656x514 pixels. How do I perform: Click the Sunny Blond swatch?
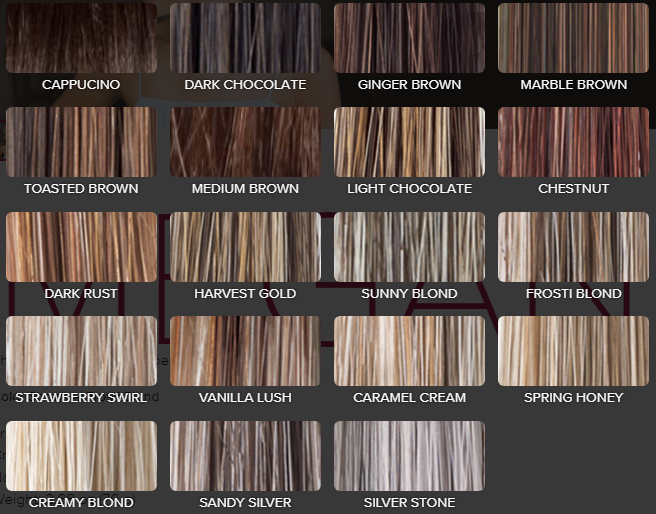(409, 247)
